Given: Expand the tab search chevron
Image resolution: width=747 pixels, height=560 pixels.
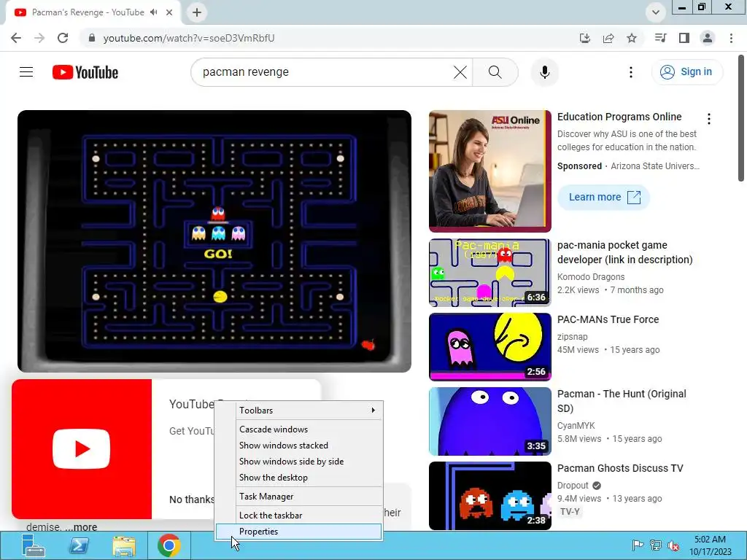Looking at the screenshot, I should (656, 12).
